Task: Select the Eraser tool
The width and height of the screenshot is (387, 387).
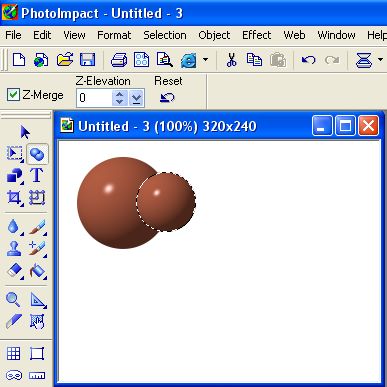Action: 15,271
